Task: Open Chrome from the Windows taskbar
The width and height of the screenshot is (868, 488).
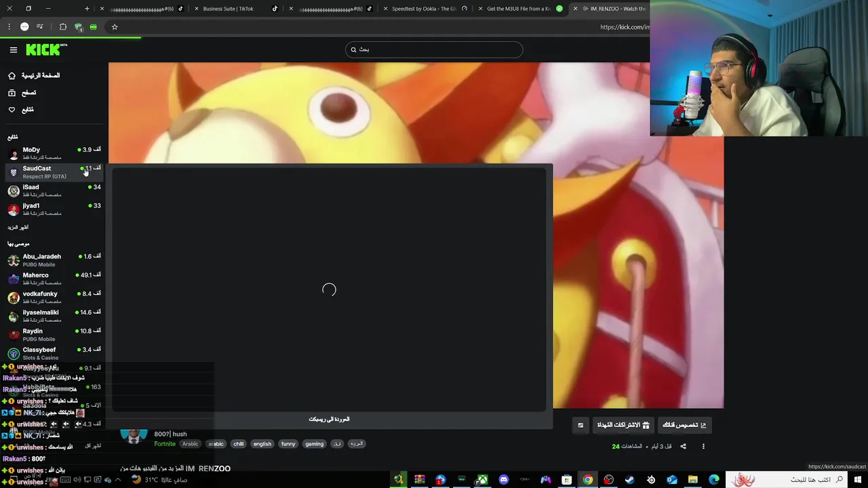Action: coord(587,480)
